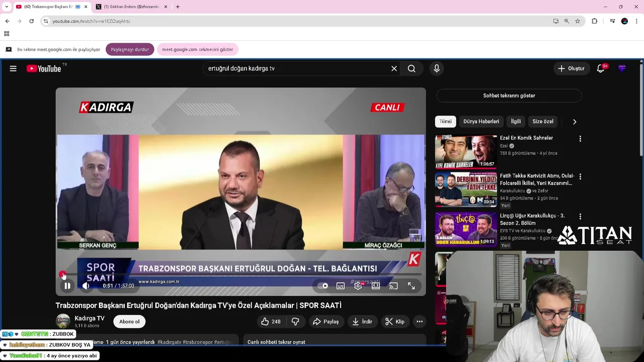Switch to the Gökhan Erdem X tab

click(x=131, y=7)
